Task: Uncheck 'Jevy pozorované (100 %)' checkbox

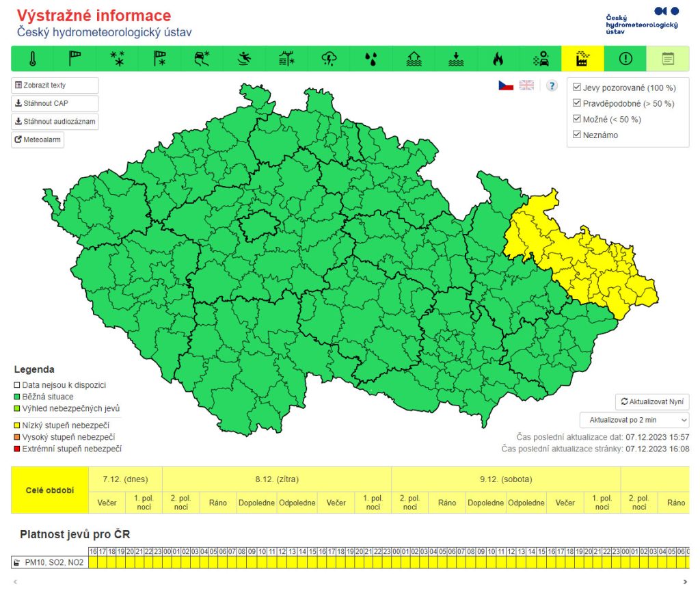Action: pyautogui.click(x=577, y=88)
